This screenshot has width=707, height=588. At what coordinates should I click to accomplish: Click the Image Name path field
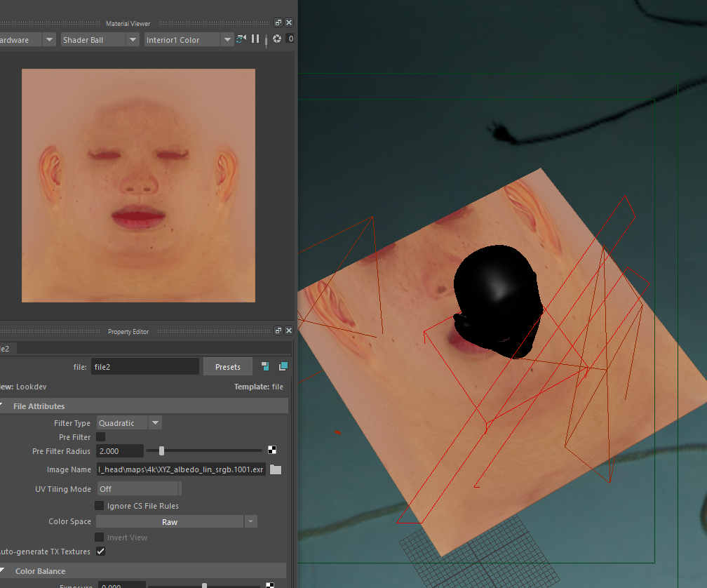[x=181, y=469]
